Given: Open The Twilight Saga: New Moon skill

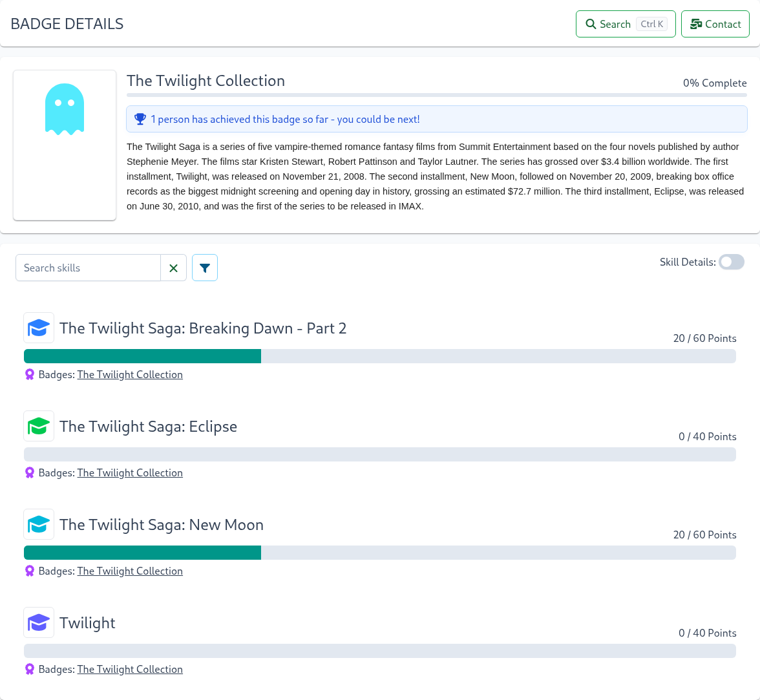Looking at the screenshot, I should coord(162,525).
